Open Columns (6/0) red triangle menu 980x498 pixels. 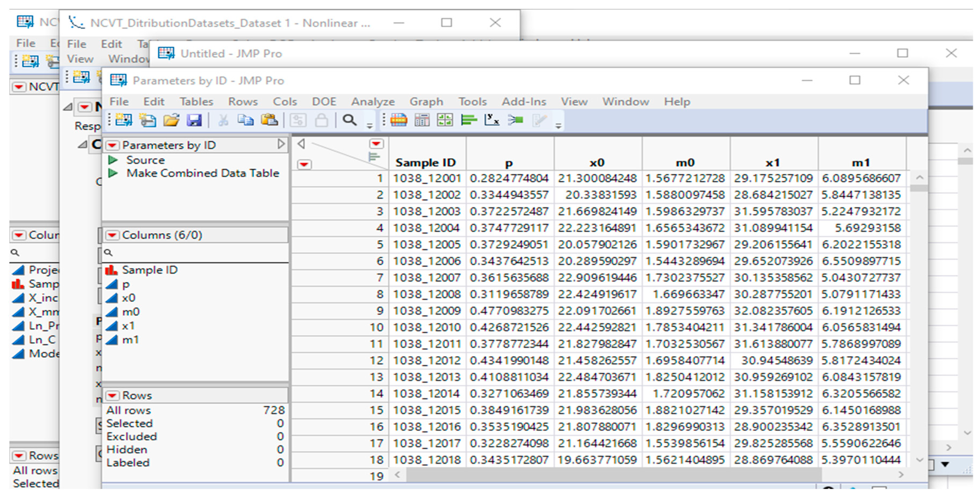coord(112,235)
